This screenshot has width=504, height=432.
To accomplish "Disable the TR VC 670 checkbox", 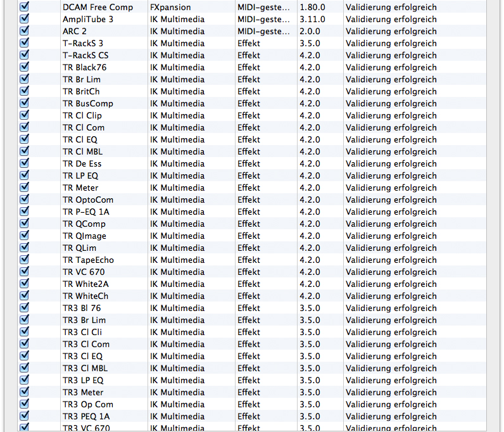I will click(x=25, y=272).
